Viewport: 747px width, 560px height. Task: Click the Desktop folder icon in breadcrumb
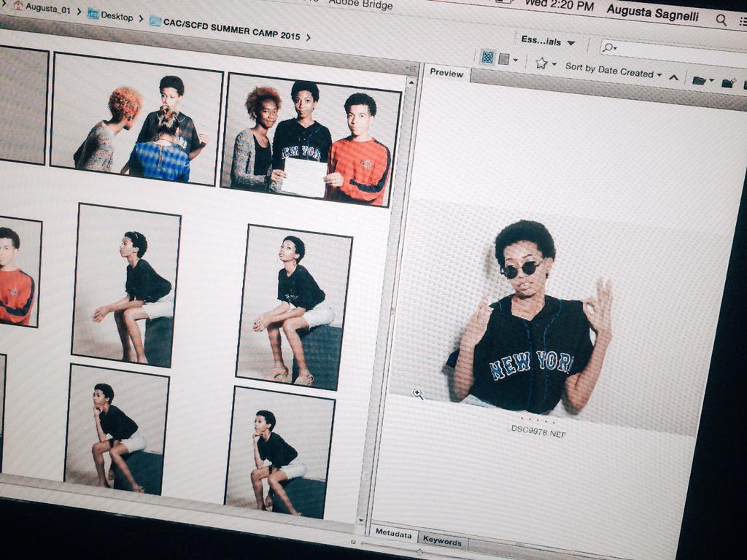[93, 14]
